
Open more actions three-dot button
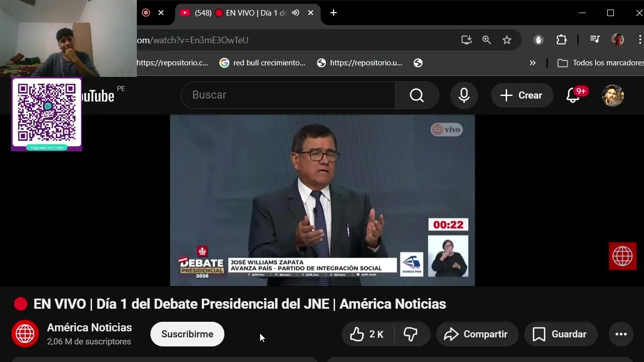coord(621,334)
